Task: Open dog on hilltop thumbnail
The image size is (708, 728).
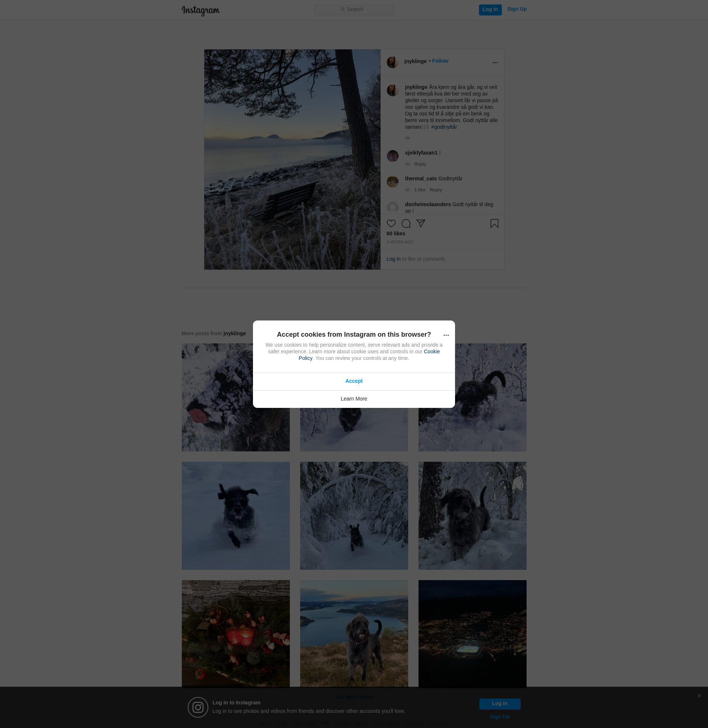Action: pyautogui.click(x=354, y=634)
